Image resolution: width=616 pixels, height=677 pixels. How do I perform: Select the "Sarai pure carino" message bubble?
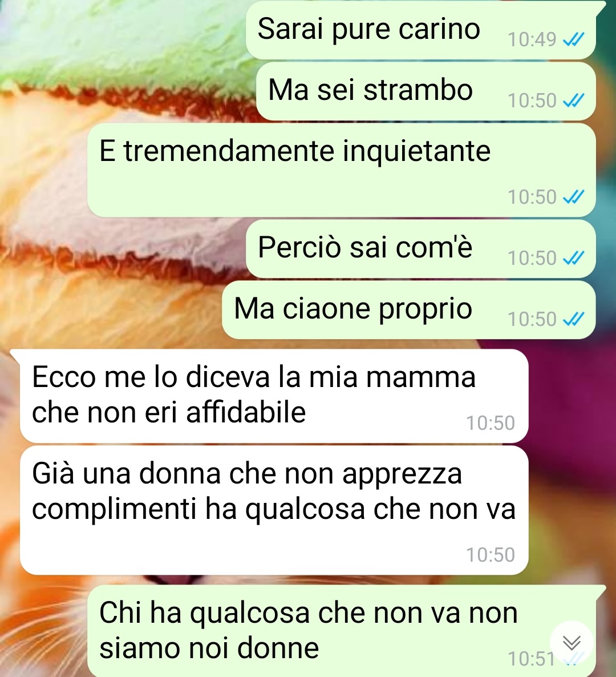pos(421,30)
